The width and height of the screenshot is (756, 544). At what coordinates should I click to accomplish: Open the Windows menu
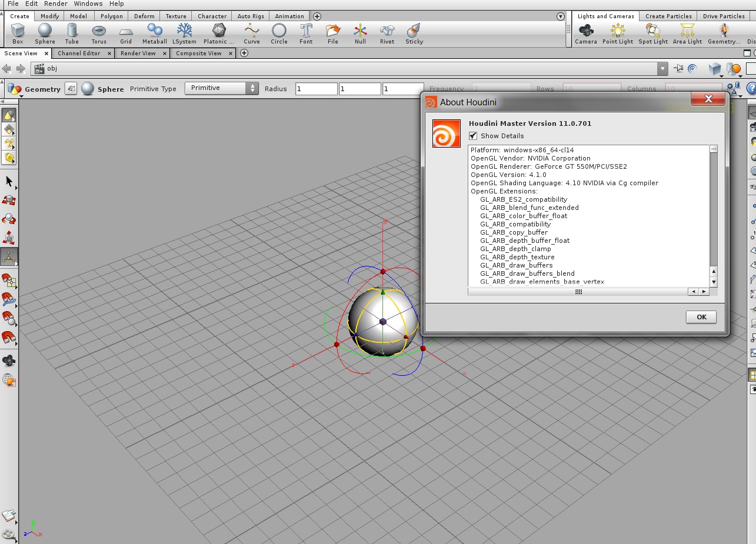point(88,4)
